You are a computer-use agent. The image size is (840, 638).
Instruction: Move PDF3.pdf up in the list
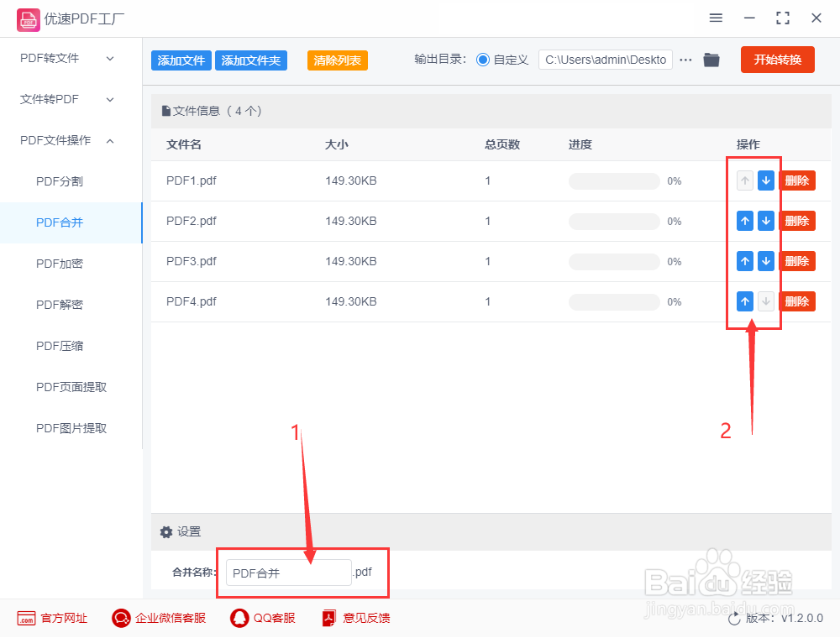745,261
